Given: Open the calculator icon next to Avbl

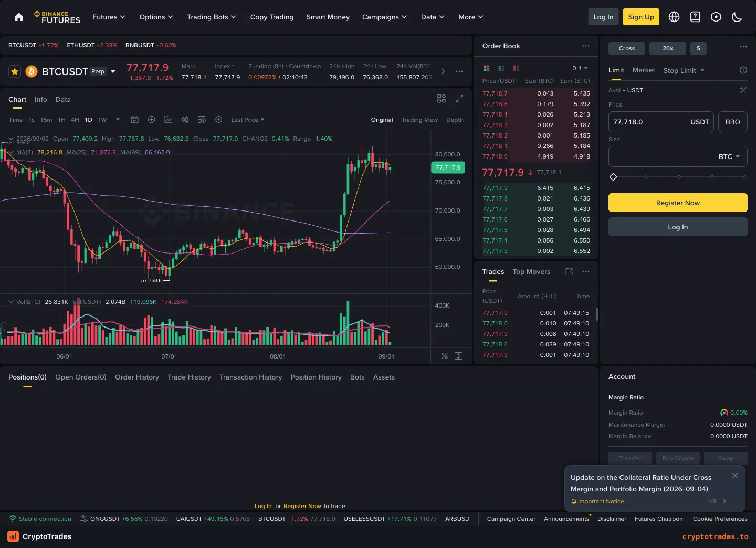Looking at the screenshot, I should (743, 90).
